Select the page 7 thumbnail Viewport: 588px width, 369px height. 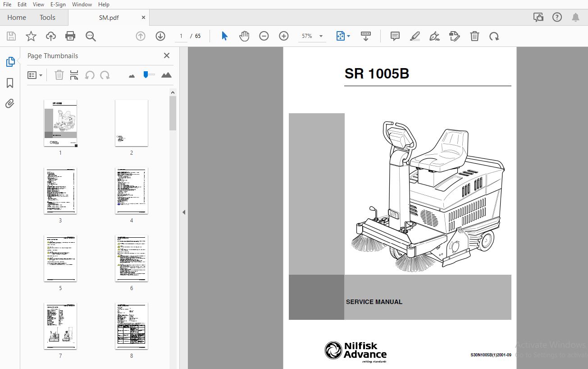tap(60, 326)
